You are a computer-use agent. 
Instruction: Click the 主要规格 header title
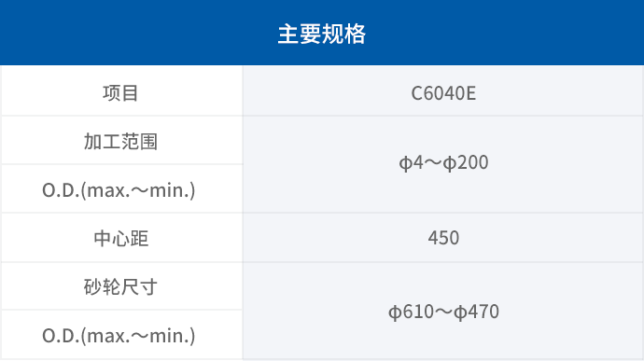tap(322, 34)
